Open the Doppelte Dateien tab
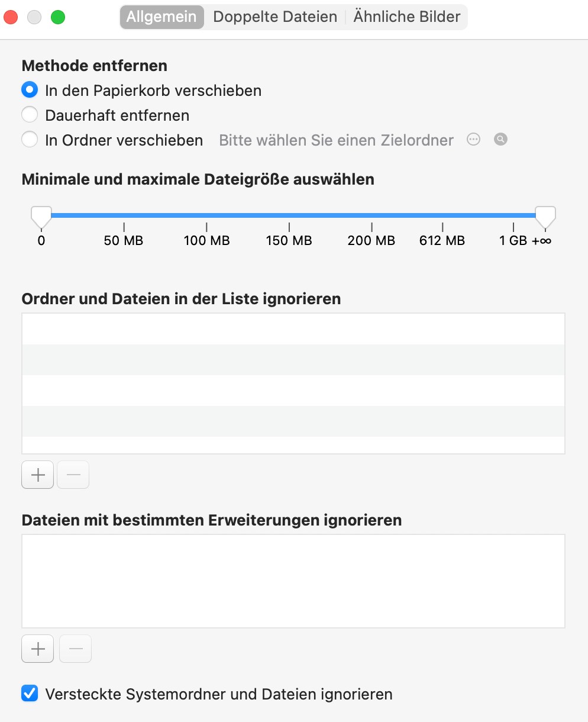 coord(275,17)
